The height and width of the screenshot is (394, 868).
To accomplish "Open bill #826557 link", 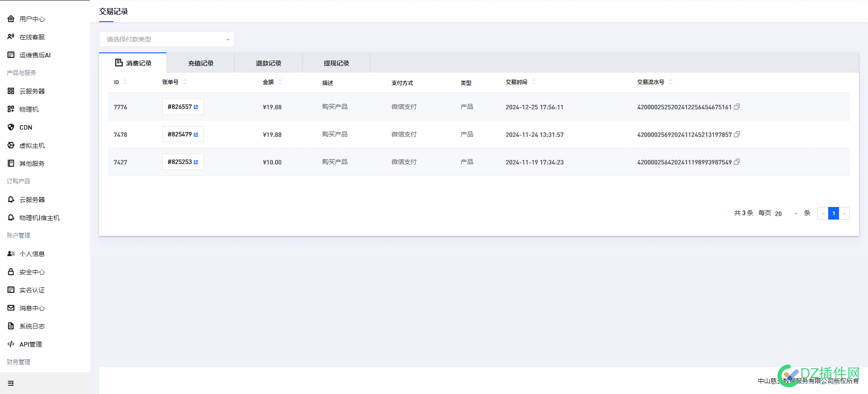I will 183,107.
